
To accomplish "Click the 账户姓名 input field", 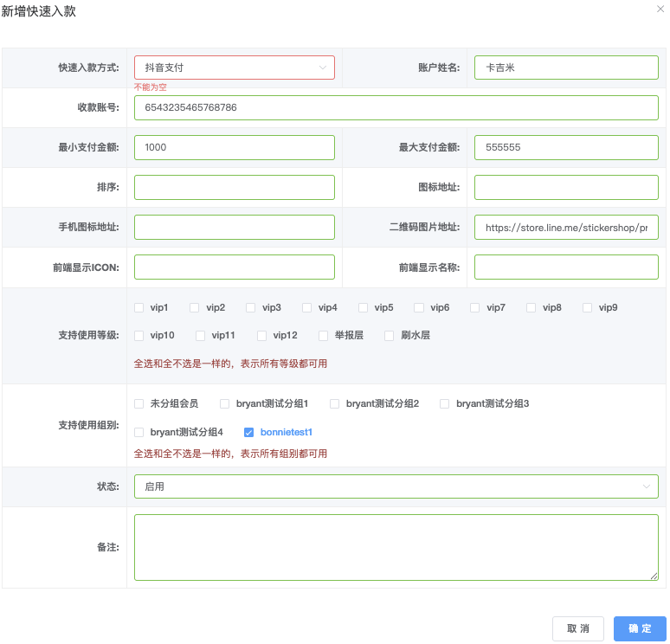I will 566,68.
